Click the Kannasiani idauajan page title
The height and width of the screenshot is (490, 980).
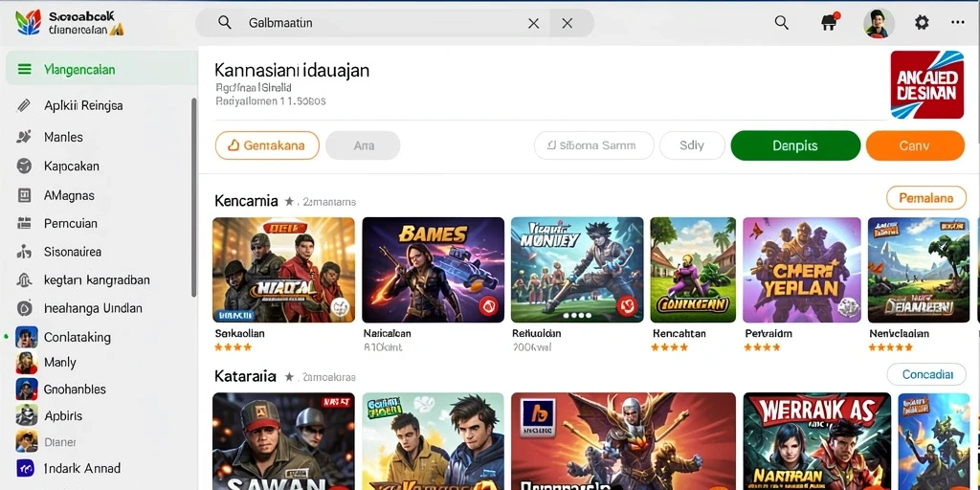click(292, 69)
